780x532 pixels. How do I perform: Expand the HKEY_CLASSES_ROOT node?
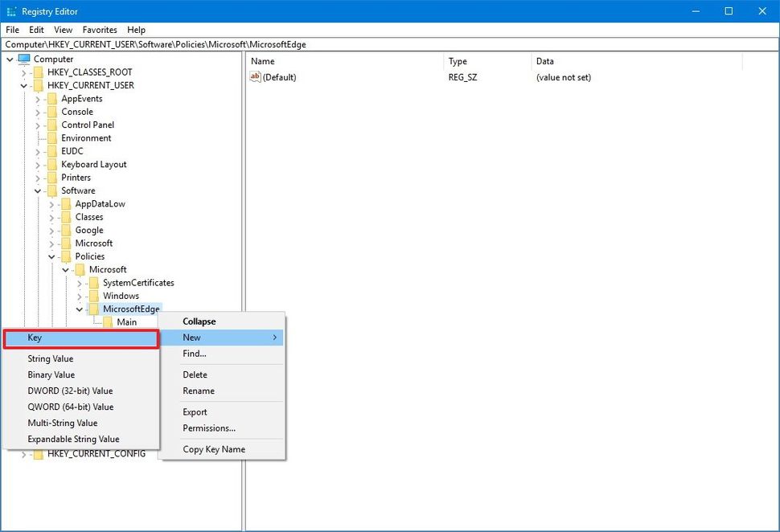(x=24, y=72)
